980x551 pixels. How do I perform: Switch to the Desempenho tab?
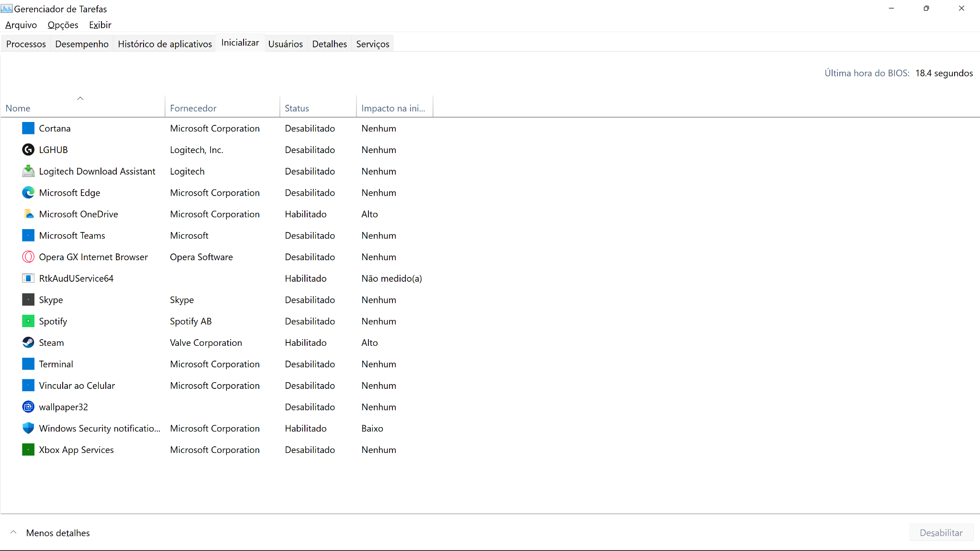82,44
